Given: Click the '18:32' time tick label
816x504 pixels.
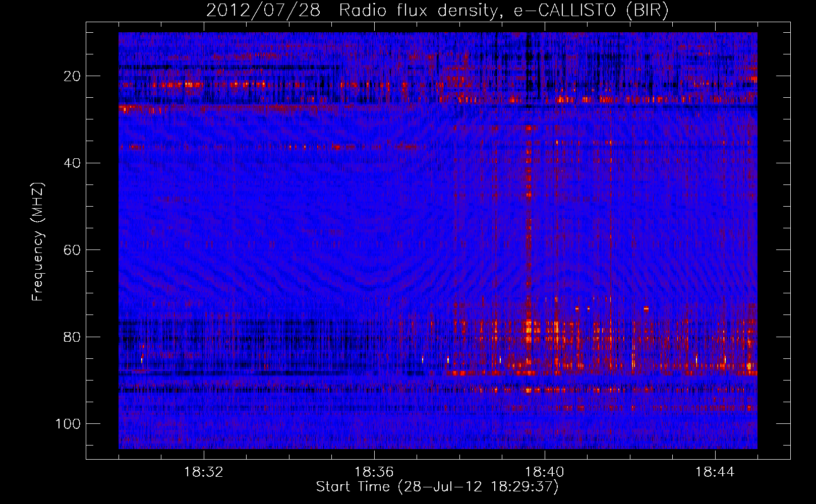Looking at the screenshot, I should click(204, 472).
